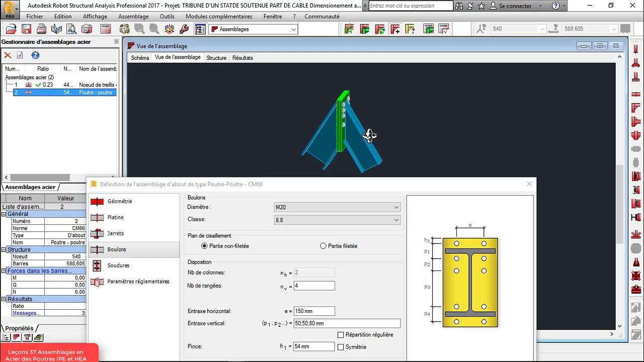
Task: Click the assembly question-mark icon
Action: click(x=410, y=29)
